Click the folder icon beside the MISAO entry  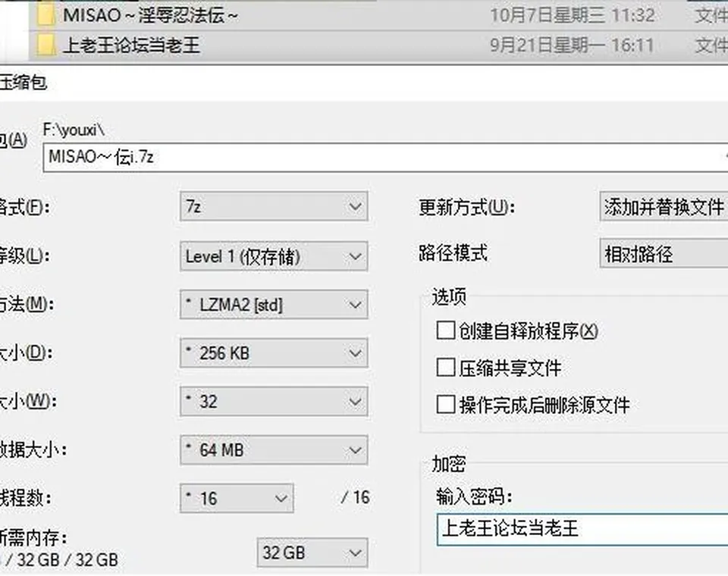coord(46,15)
